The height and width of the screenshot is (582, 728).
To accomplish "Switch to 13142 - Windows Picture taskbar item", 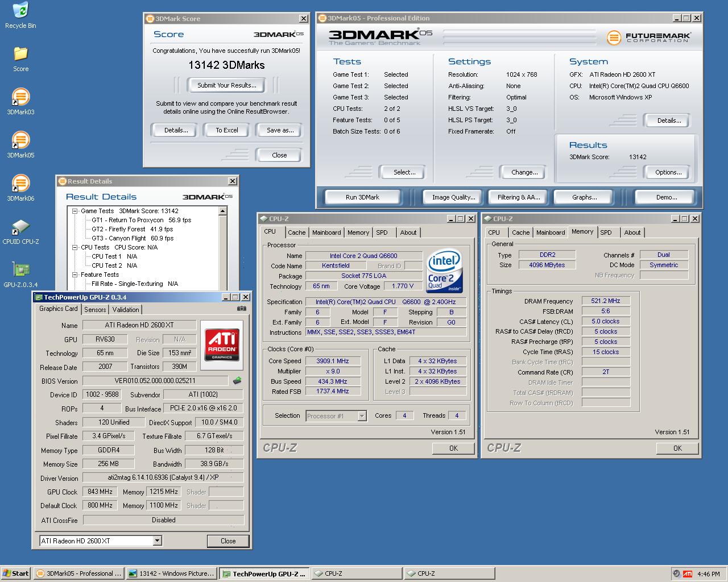I will click(x=171, y=573).
